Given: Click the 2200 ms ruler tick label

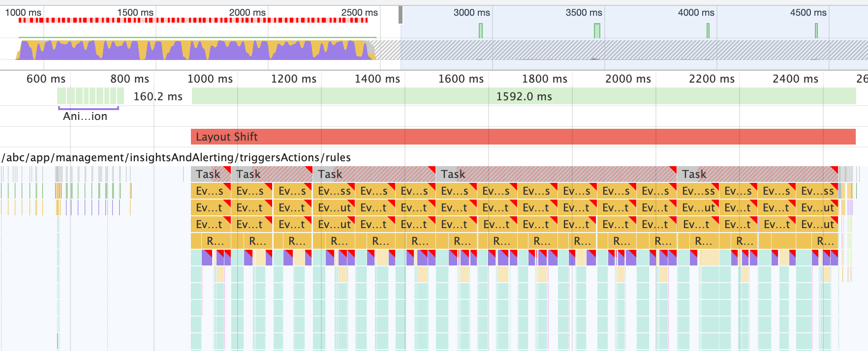Looking at the screenshot, I should click(x=712, y=79).
